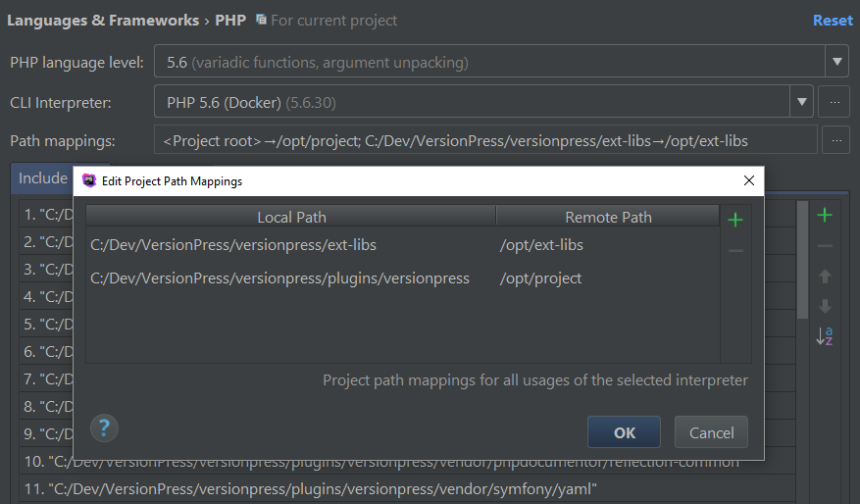
Task: Close the Edit Project Path Mappings dialog
Action: point(748,180)
